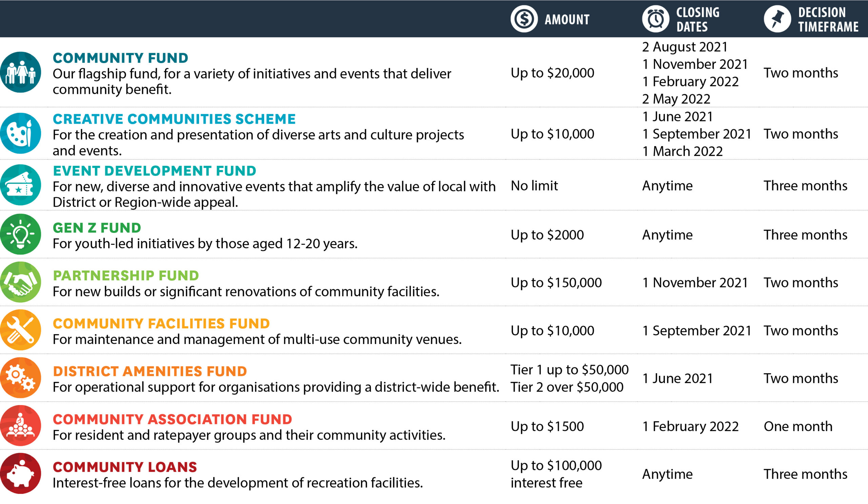Select the Gen Z Fund title

point(97,227)
